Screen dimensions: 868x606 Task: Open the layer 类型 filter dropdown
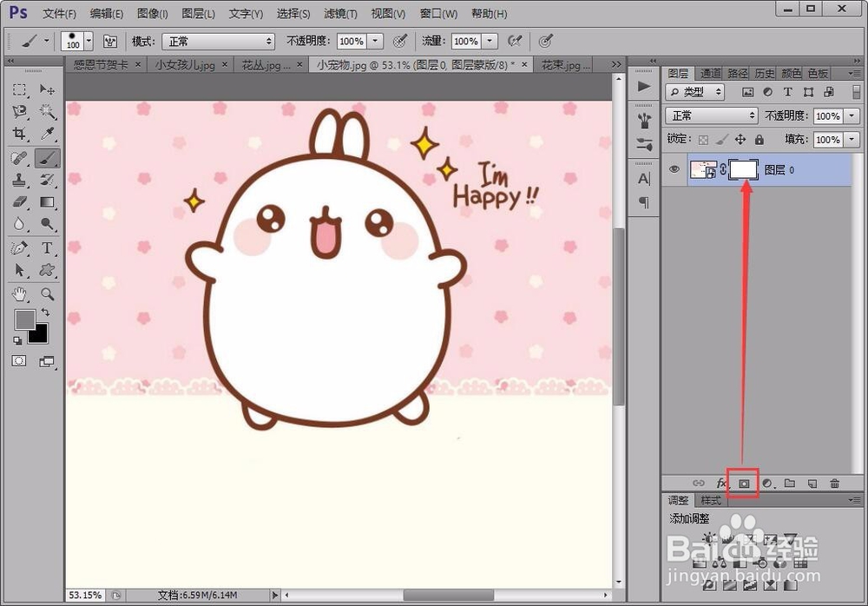(x=694, y=92)
